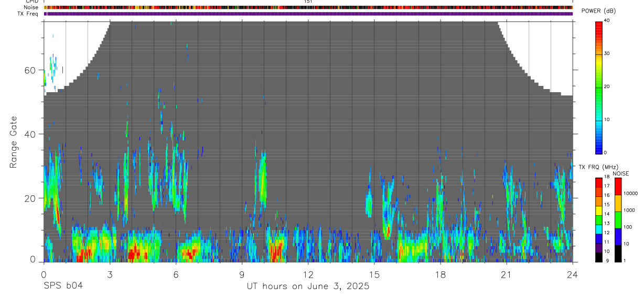Viewport: 644px width, 297px height.
Task: Click the black block in TX frequency legend
Action: [599, 257]
